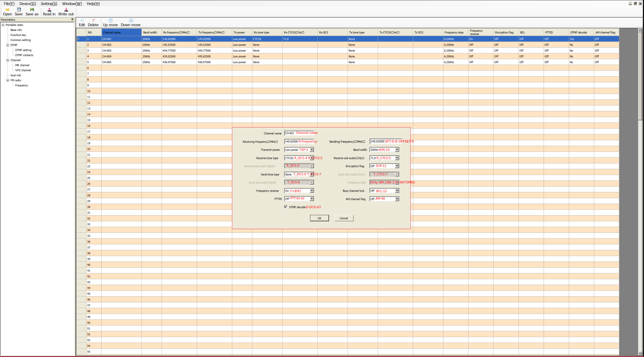This screenshot has height=357, width=644.
Task: Open the Setting menu
Action: (x=49, y=4)
